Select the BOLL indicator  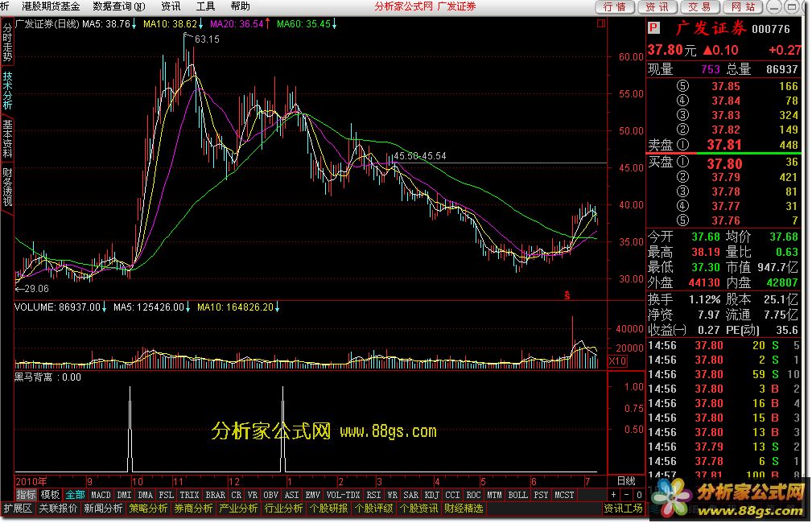coord(517,495)
